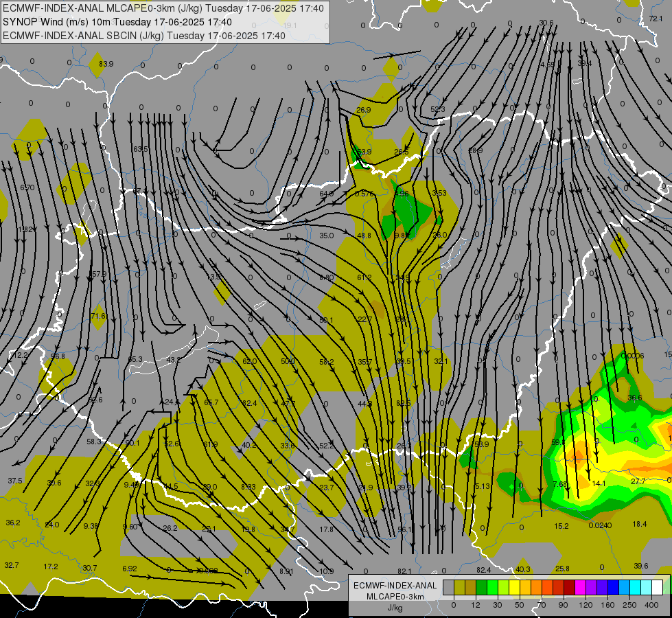Click the bright cyan legend swatch

(635, 588)
